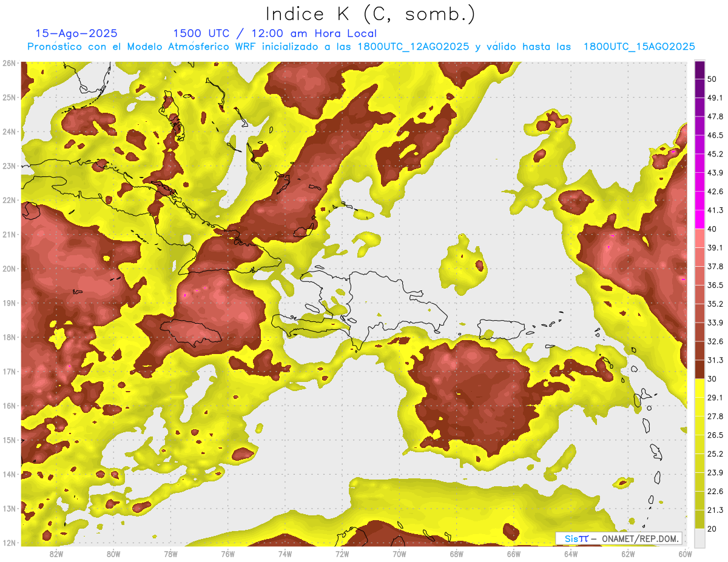Click longitude axis label '80W'
This screenshot has width=728, height=562.
click(x=113, y=554)
